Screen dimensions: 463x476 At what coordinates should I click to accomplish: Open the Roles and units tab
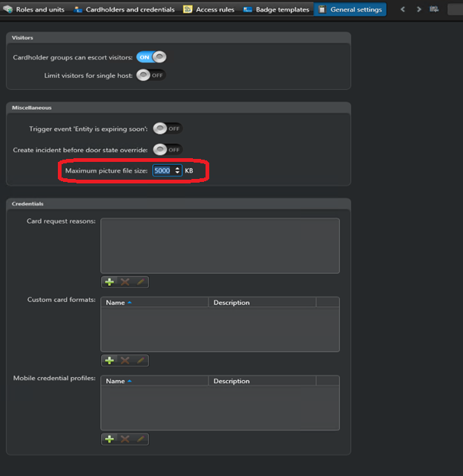tap(33, 10)
